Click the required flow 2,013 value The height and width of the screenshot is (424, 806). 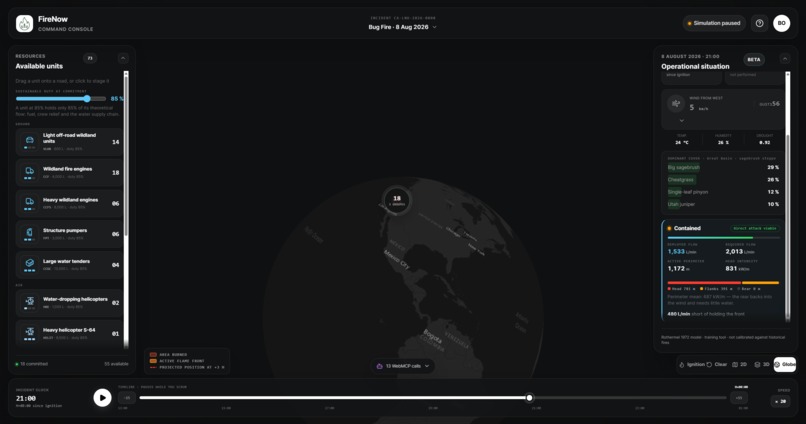(x=734, y=252)
